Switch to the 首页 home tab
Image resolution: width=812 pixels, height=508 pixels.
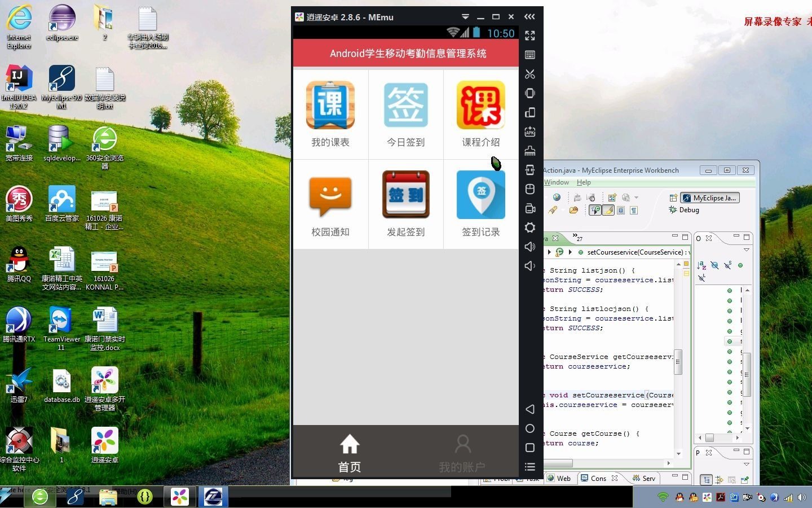click(350, 453)
